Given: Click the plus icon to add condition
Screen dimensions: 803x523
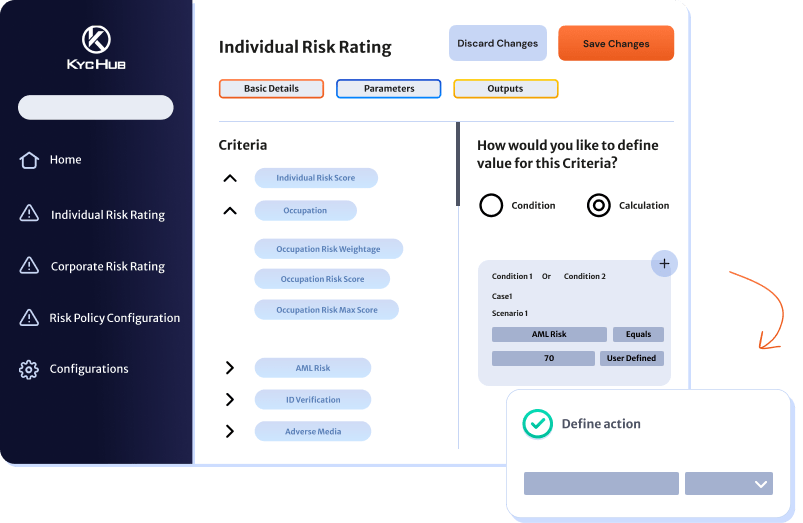Looking at the screenshot, I should coord(664,264).
